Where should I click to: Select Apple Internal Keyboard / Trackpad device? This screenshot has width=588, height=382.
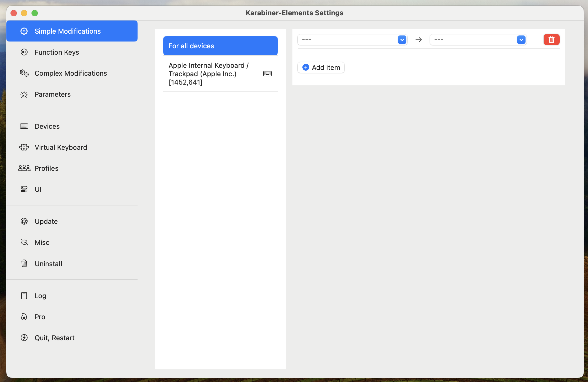click(220, 74)
